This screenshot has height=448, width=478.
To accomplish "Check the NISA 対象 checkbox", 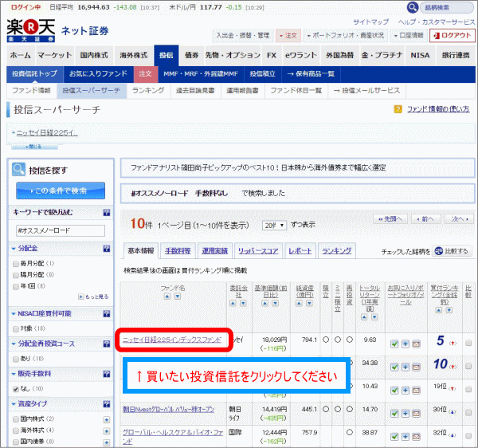I will tap(16, 328).
